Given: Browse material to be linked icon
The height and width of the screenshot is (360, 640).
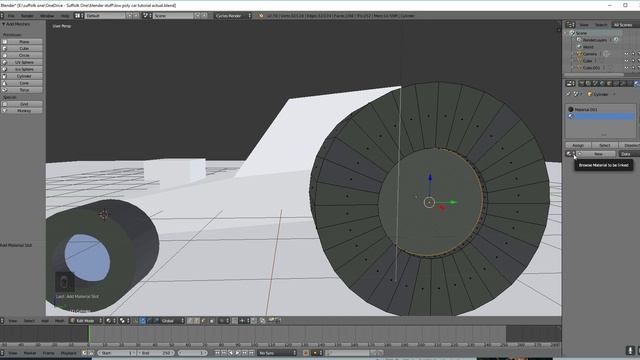Looking at the screenshot, I should (570, 154).
